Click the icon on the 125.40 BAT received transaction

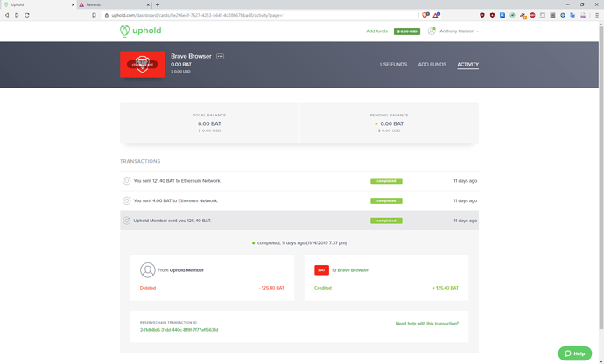[x=126, y=220]
